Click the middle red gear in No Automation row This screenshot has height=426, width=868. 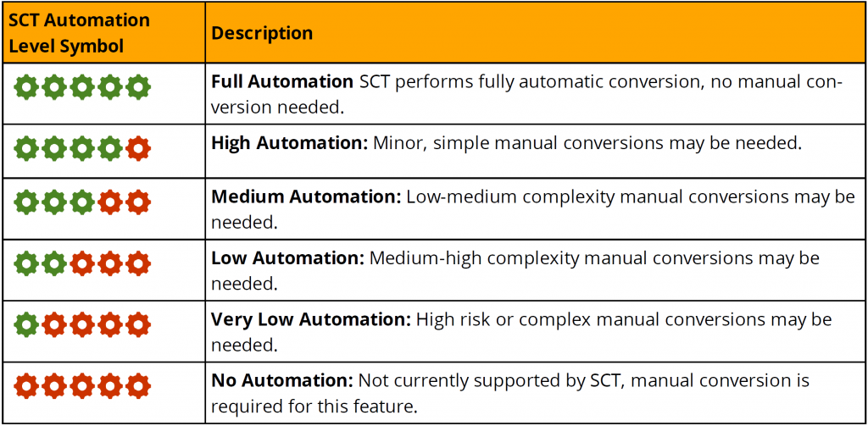[x=82, y=385]
